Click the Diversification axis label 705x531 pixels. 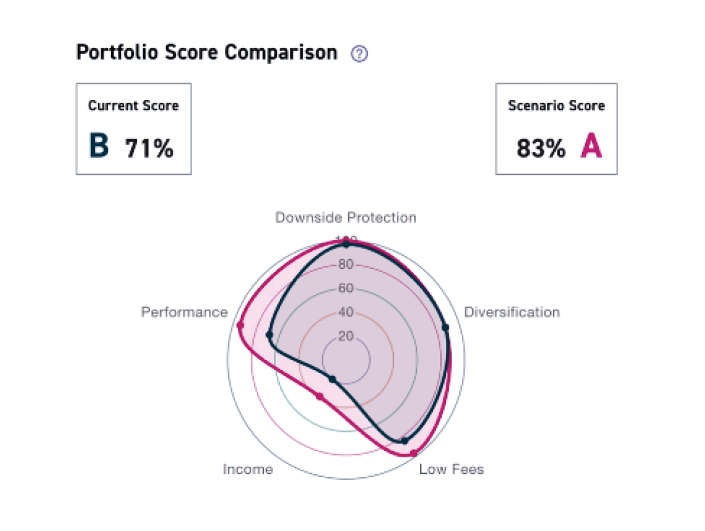tap(512, 312)
